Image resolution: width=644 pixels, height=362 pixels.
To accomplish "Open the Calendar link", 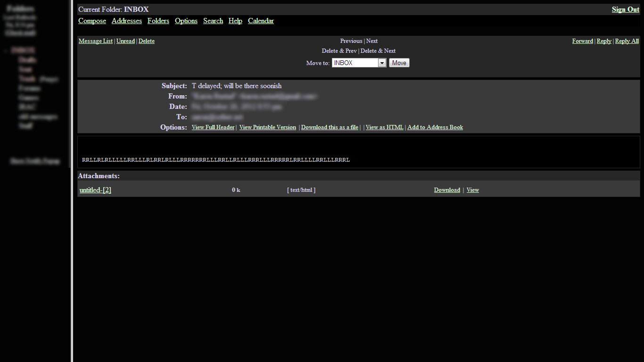I will coord(260,21).
